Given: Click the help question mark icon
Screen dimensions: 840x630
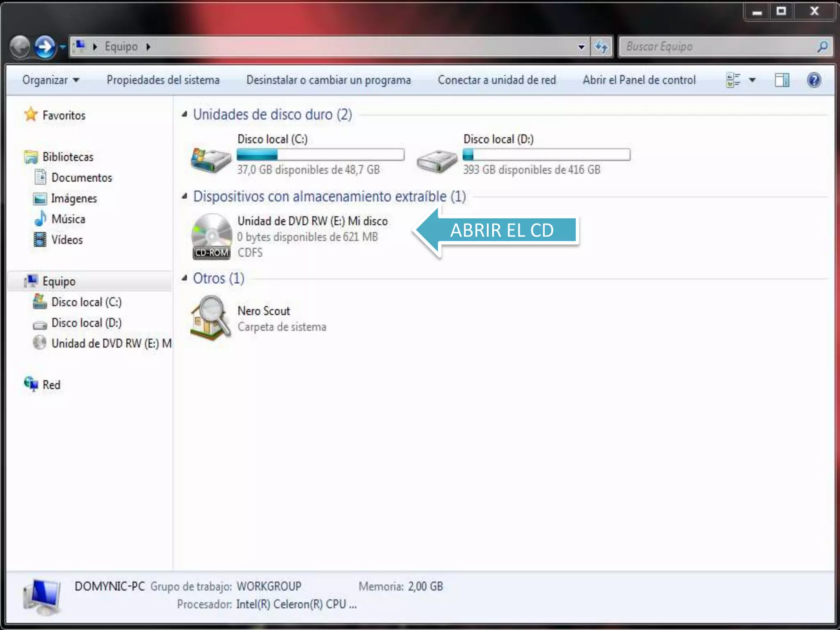Looking at the screenshot, I should [x=813, y=80].
